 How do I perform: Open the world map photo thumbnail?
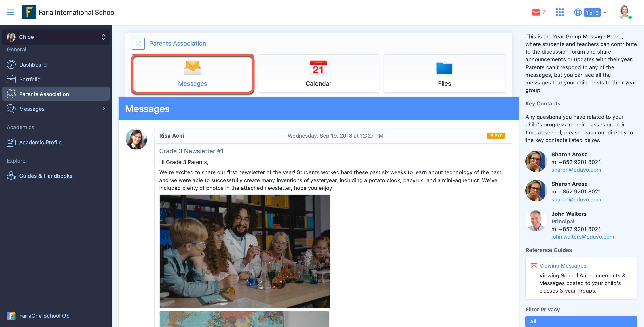click(x=244, y=319)
